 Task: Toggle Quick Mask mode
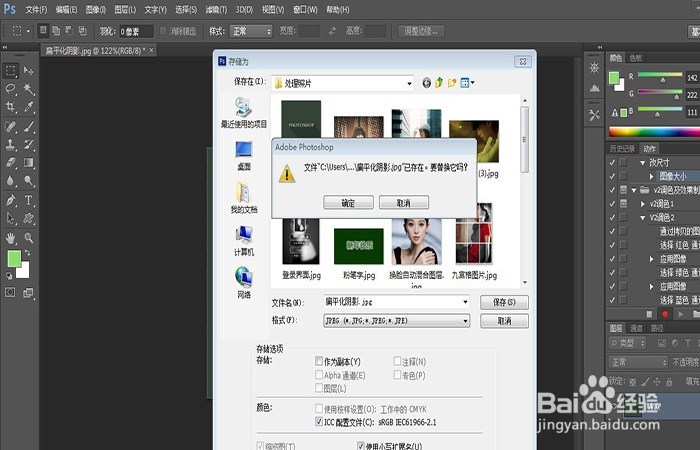pyautogui.click(x=10, y=292)
